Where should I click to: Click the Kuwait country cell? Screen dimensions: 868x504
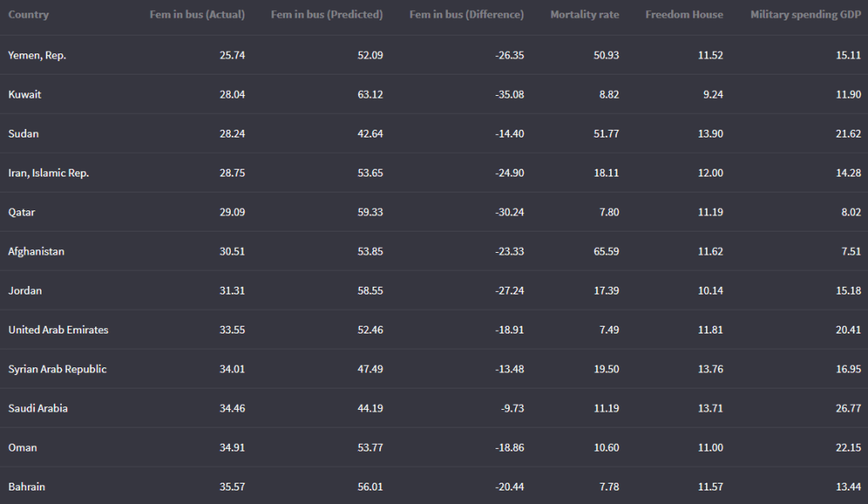click(25, 94)
